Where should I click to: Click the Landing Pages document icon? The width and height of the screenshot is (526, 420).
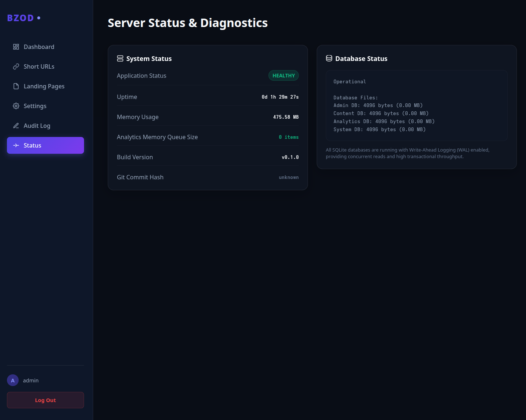point(16,86)
